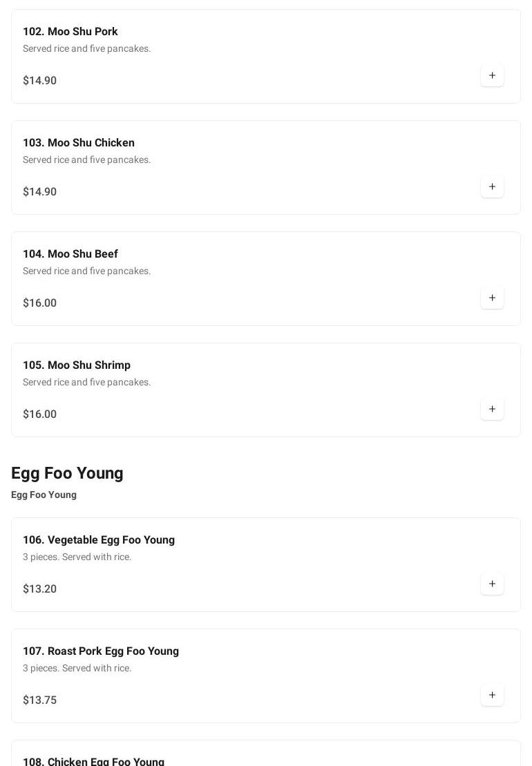
Task: Click plus icon for Moo Shu Chicken
Action: (492, 186)
